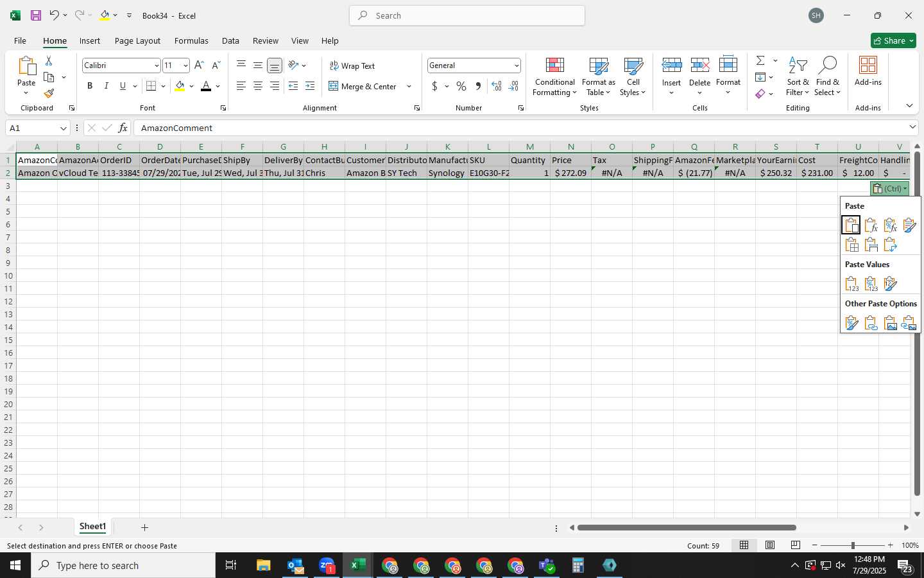Open the font size dropdown
The image size is (924, 578).
pos(185,66)
